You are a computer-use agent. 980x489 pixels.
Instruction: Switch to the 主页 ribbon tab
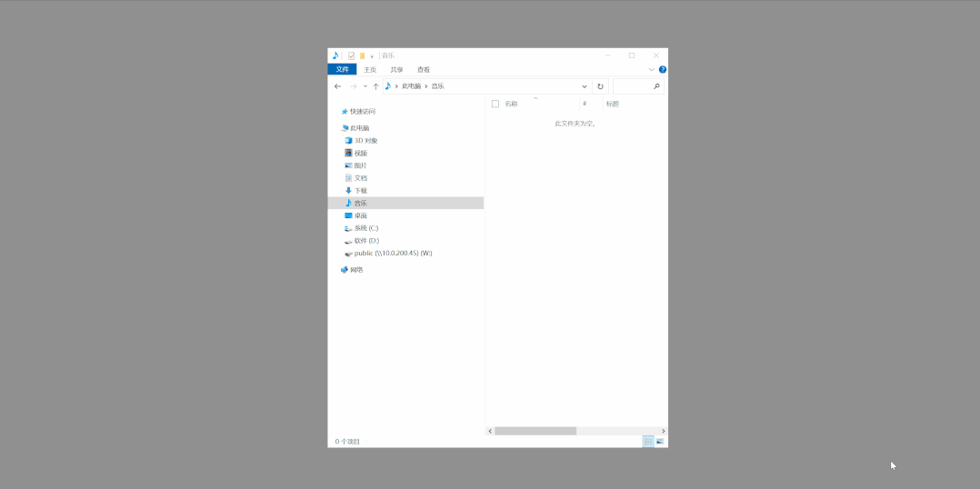pos(370,69)
